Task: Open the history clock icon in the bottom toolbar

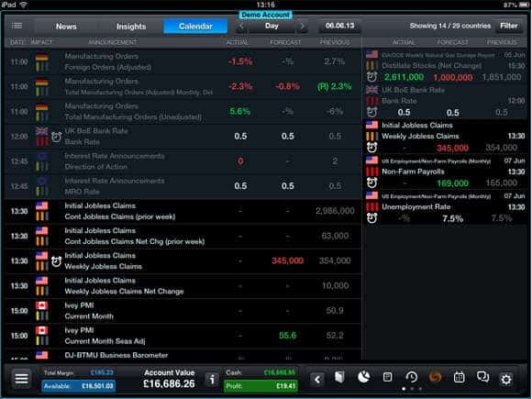Action: tap(411, 377)
